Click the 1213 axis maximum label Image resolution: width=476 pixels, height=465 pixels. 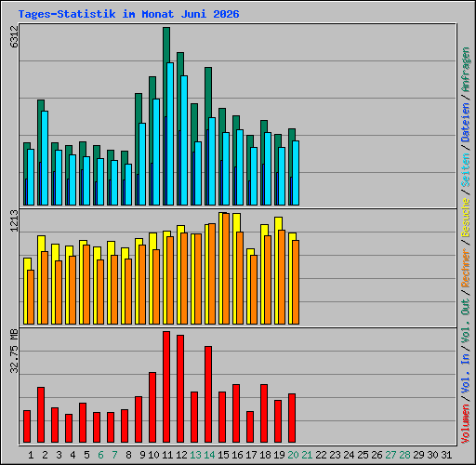(x=14, y=220)
